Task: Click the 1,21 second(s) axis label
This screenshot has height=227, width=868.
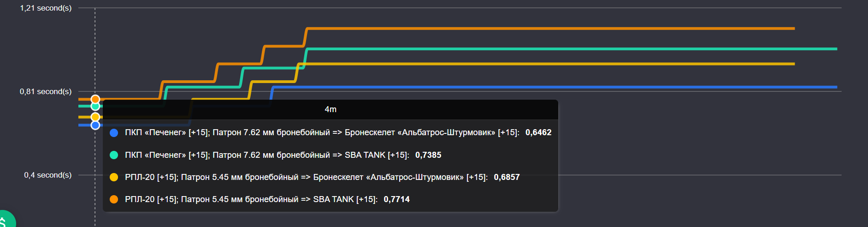Action: (x=46, y=8)
